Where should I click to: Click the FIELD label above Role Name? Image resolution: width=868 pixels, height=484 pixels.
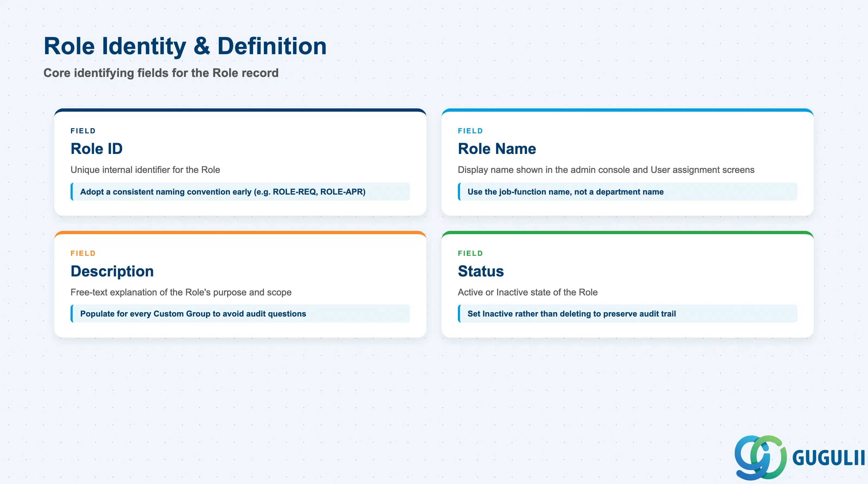pos(470,131)
